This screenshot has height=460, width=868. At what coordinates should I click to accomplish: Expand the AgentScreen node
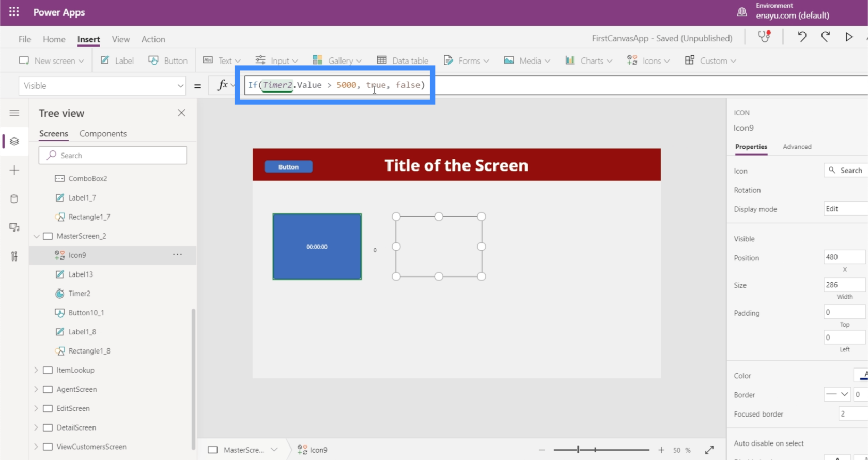36,389
